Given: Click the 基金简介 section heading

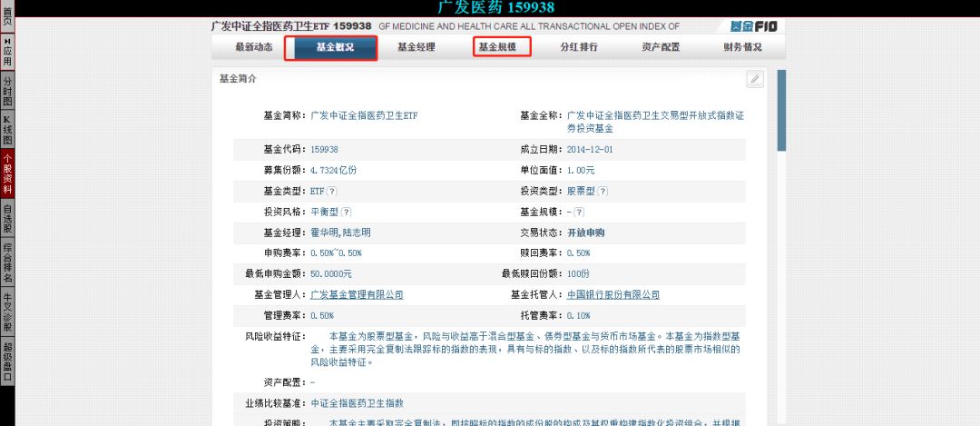Looking at the screenshot, I should (x=238, y=79).
